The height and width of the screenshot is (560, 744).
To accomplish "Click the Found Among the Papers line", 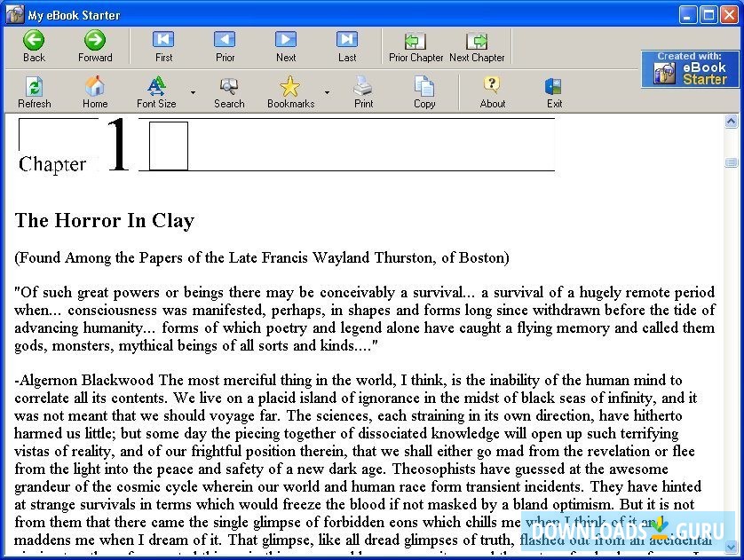I will click(x=262, y=257).
